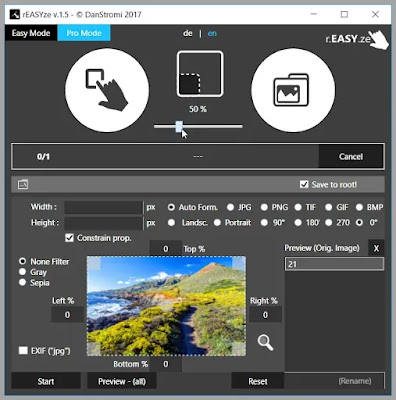The height and width of the screenshot is (400, 396).
Task: Click the hand-tap drop zone circle icon
Action: [107, 90]
